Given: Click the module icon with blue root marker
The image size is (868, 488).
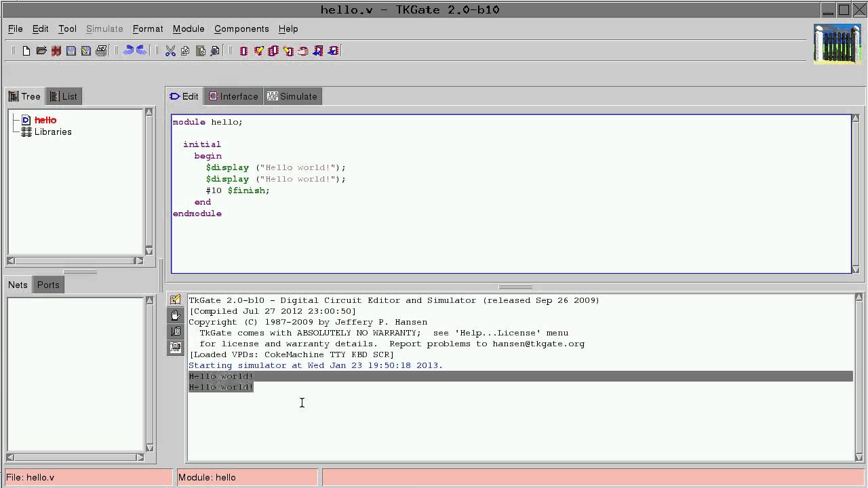Looking at the screenshot, I should [x=318, y=51].
